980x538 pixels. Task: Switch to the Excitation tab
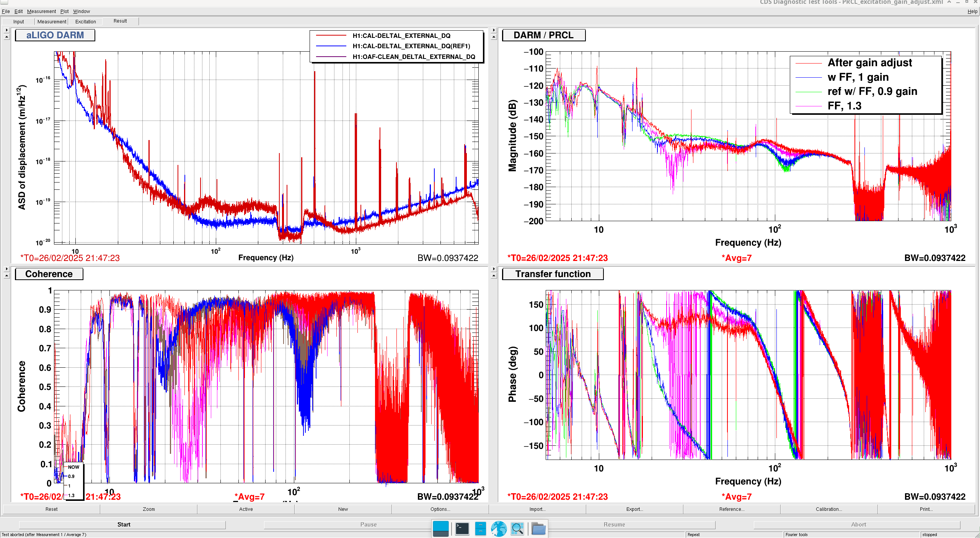pyautogui.click(x=85, y=21)
